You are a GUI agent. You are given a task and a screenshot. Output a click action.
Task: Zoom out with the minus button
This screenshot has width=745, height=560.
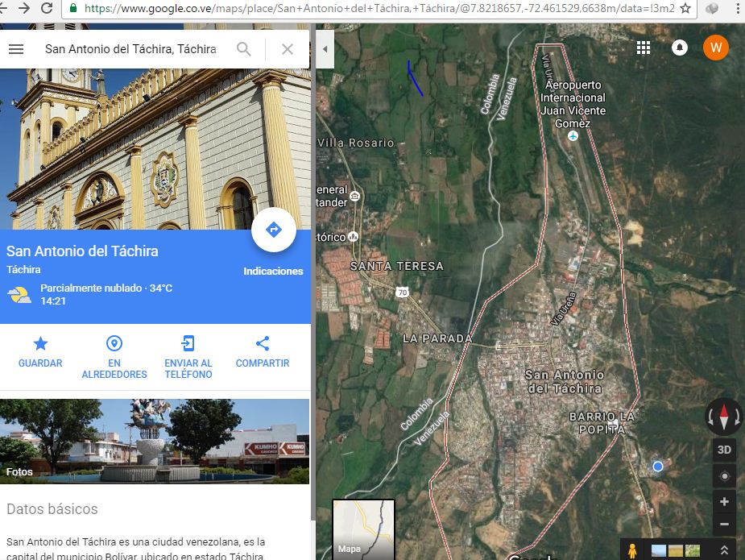tap(724, 524)
